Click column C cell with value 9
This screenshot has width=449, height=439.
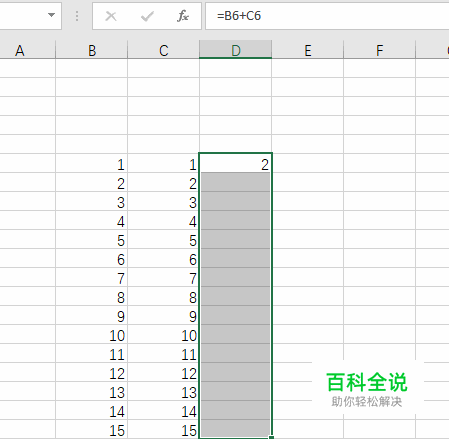[x=164, y=315]
